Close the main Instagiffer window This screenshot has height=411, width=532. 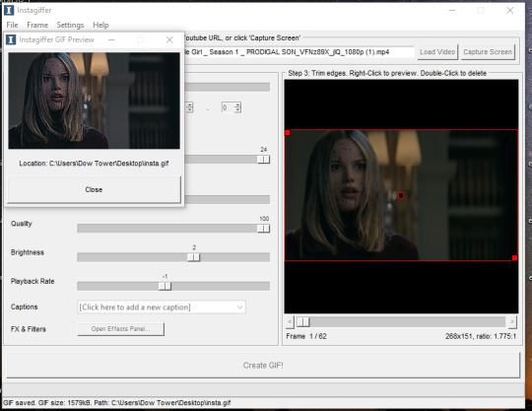(x=510, y=11)
